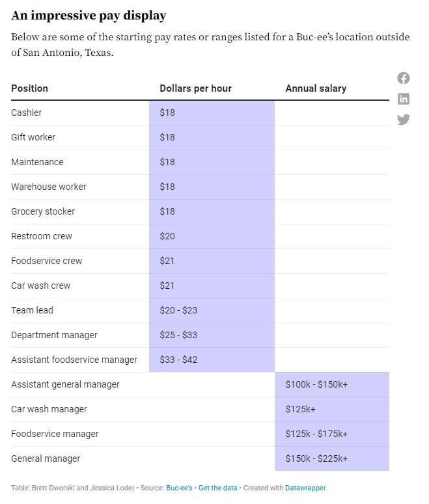
Task: Select the Cashier row label
Action: tap(27, 113)
